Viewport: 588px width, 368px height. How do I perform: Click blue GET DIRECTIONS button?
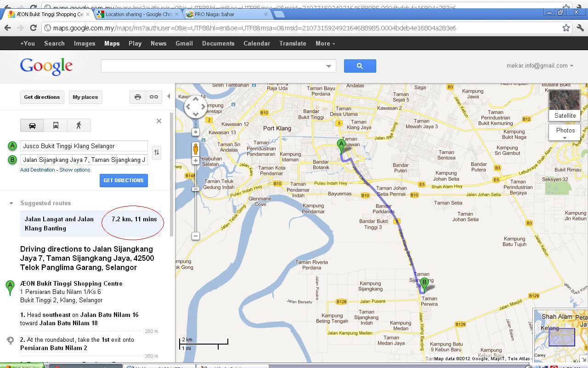coord(124,180)
